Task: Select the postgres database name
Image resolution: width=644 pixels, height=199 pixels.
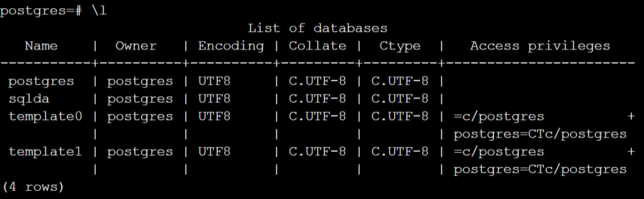Action: tap(41, 81)
